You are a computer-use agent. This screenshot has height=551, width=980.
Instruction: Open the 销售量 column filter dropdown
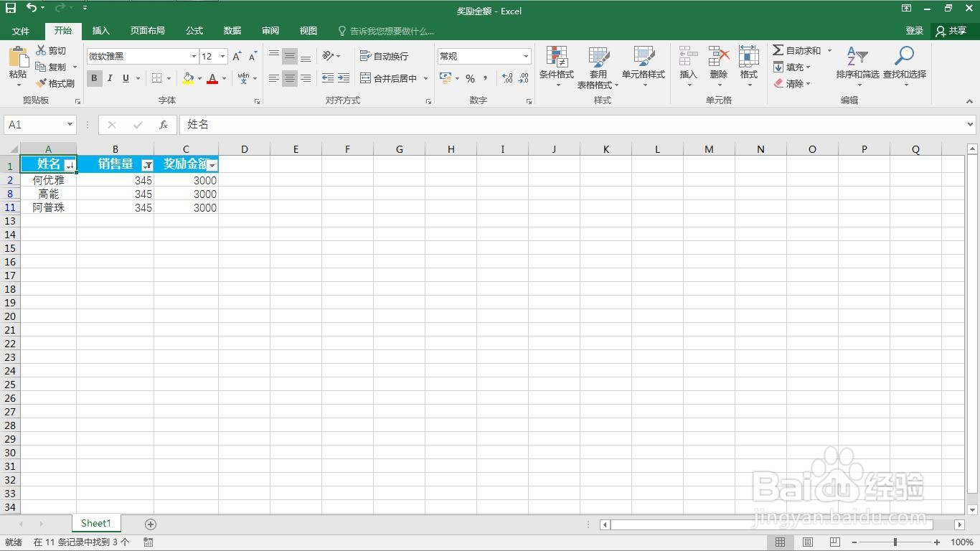tap(147, 165)
